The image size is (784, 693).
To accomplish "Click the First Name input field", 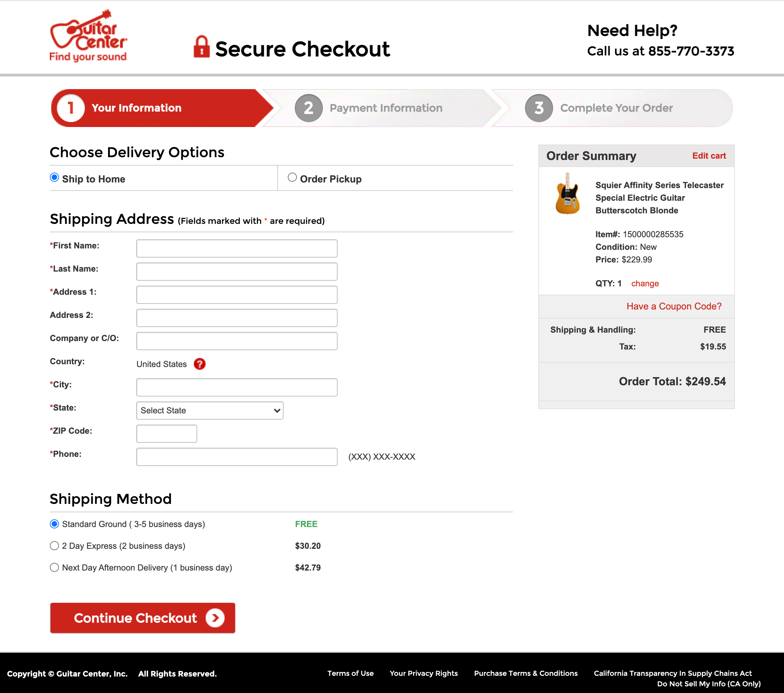I will click(237, 247).
